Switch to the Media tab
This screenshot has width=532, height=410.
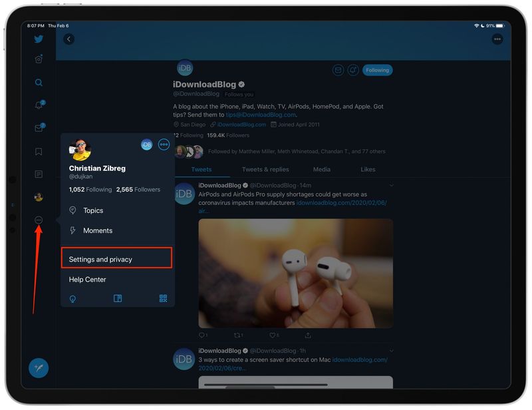(322, 170)
